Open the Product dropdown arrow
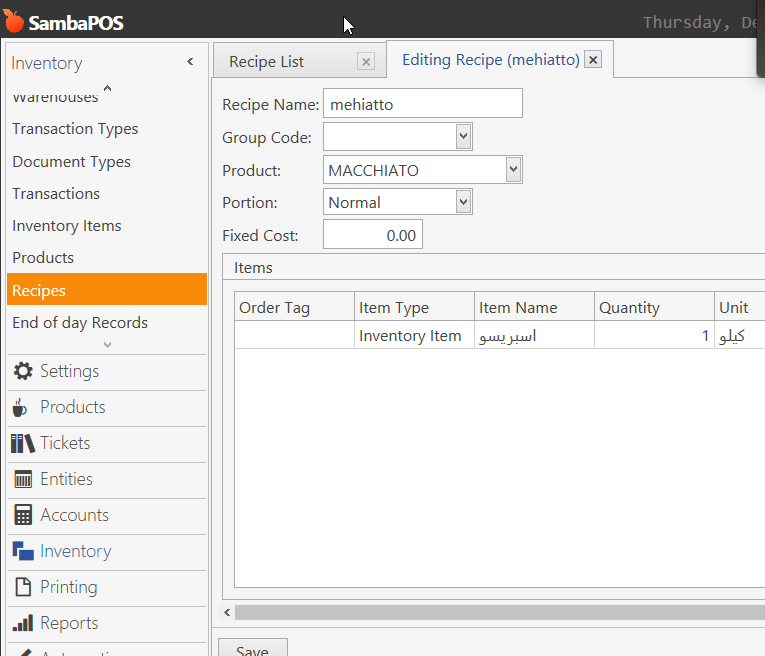The height and width of the screenshot is (656, 765). [513, 170]
